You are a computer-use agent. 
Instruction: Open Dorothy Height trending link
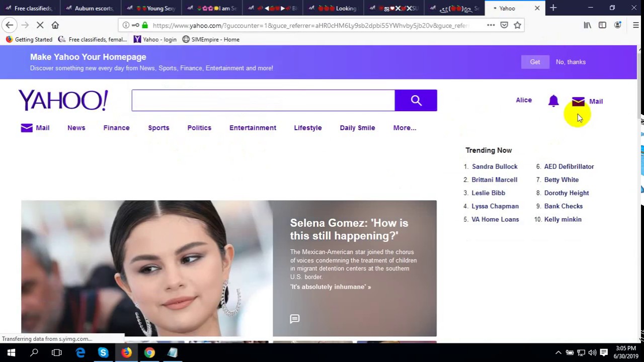(567, 193)
